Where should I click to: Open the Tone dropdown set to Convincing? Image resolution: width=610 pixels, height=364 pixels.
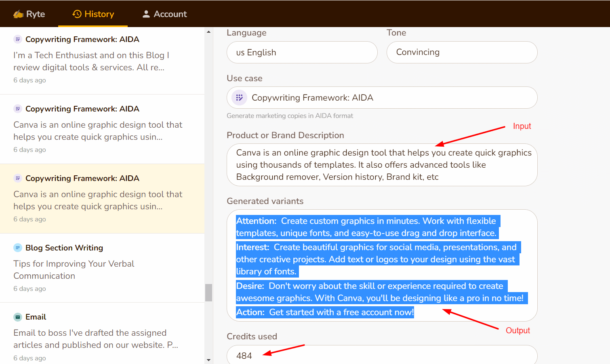(462, 53)
